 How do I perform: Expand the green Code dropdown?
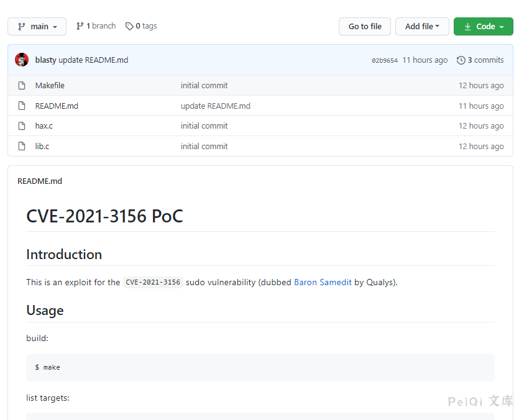point(484,26)
